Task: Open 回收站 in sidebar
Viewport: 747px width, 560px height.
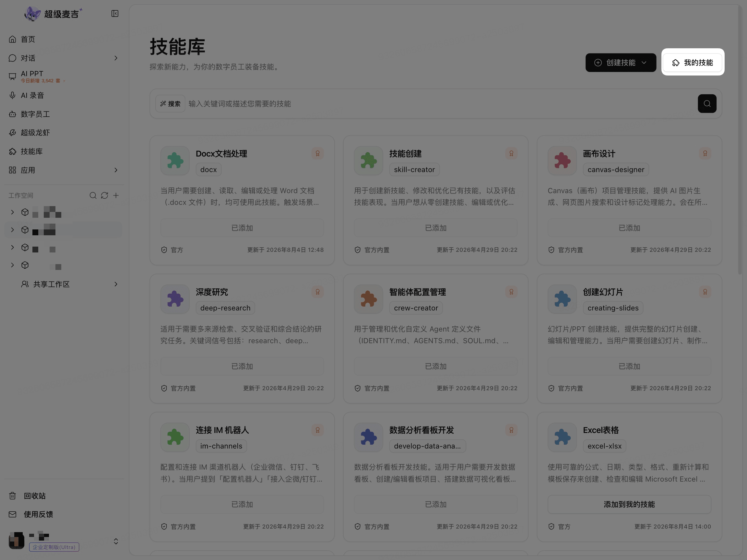Action: [64, 496]
